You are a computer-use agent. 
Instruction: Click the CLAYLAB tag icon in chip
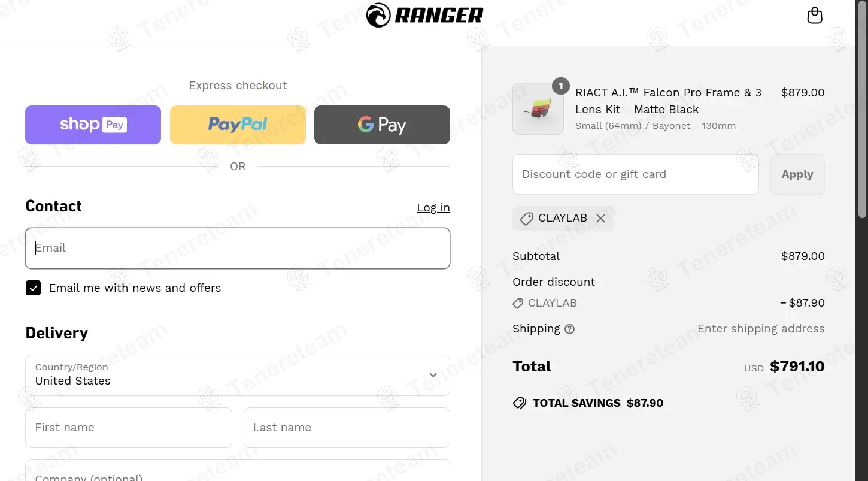526,219
